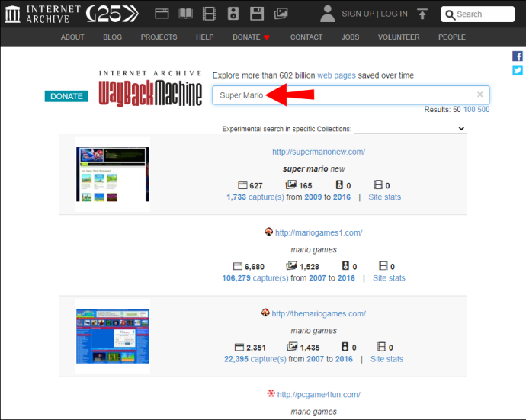Image resolution: width=526 pixels, height=420 pixels.
Task: Click the audio count icon for supermarionew.com
Action: click(x=339, y=184)
